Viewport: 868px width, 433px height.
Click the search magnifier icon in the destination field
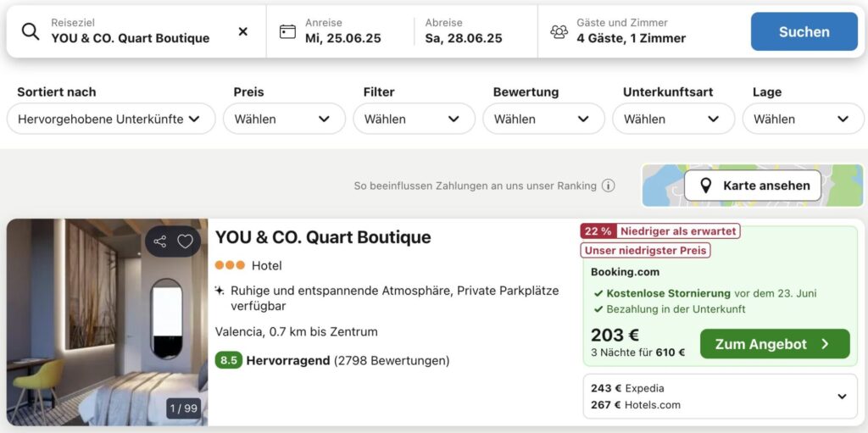coord(31,31)
